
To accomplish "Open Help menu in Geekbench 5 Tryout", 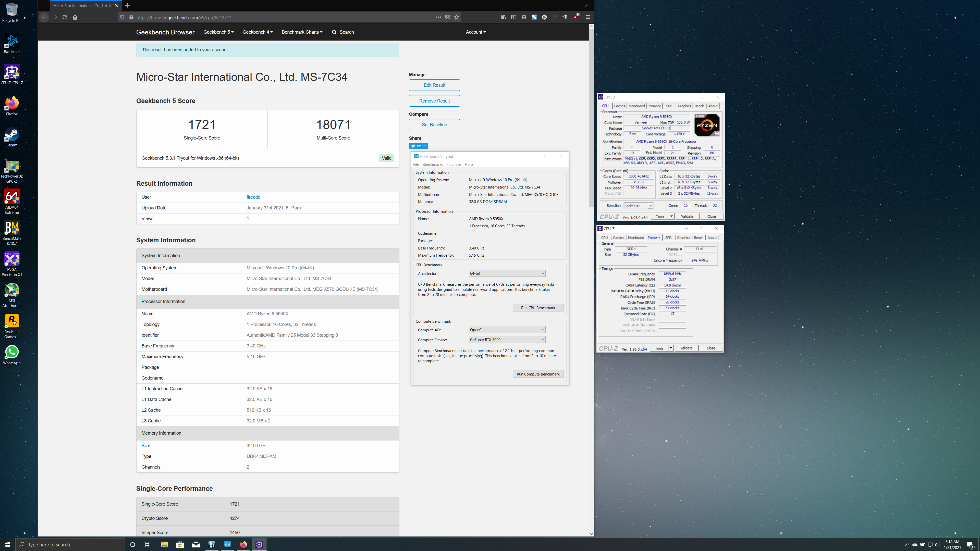I will tap(469, 165).
